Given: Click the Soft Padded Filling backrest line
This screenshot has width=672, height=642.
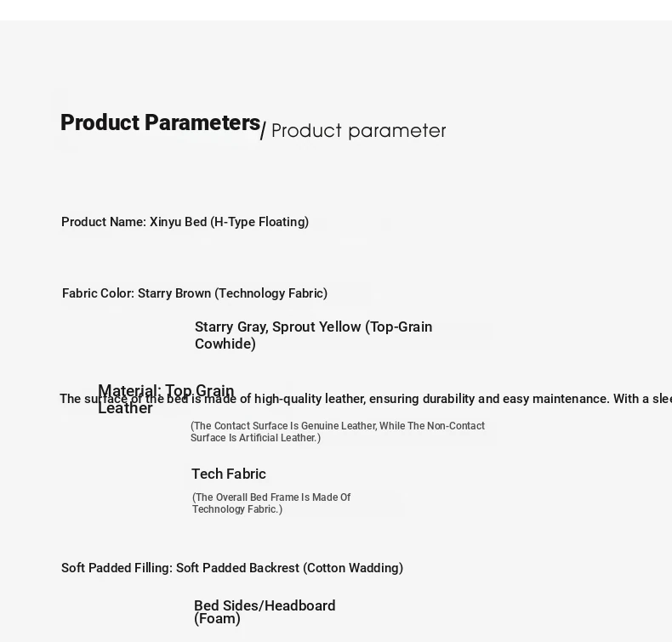Looking at the screenshot, I should click(x=232, y=568).
